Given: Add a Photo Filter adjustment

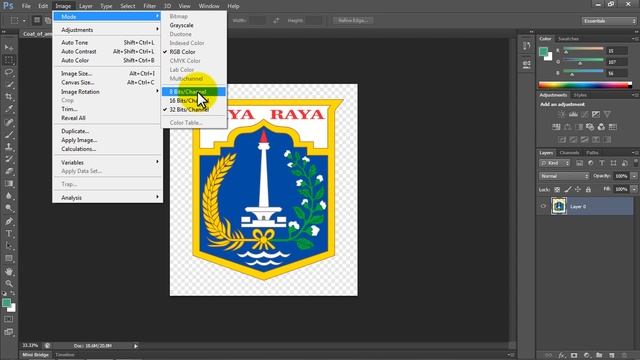Looking at the screenshot, I should point(590,127).
